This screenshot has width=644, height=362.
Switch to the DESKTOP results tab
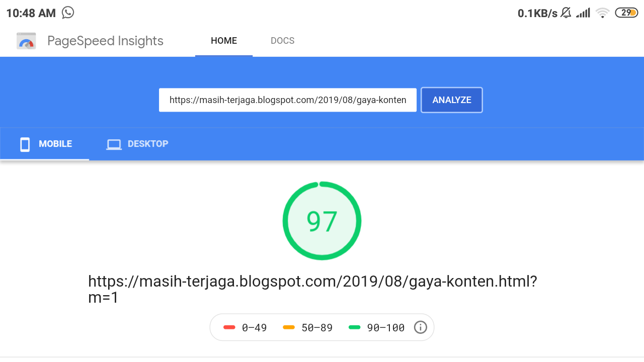(137, 144)
